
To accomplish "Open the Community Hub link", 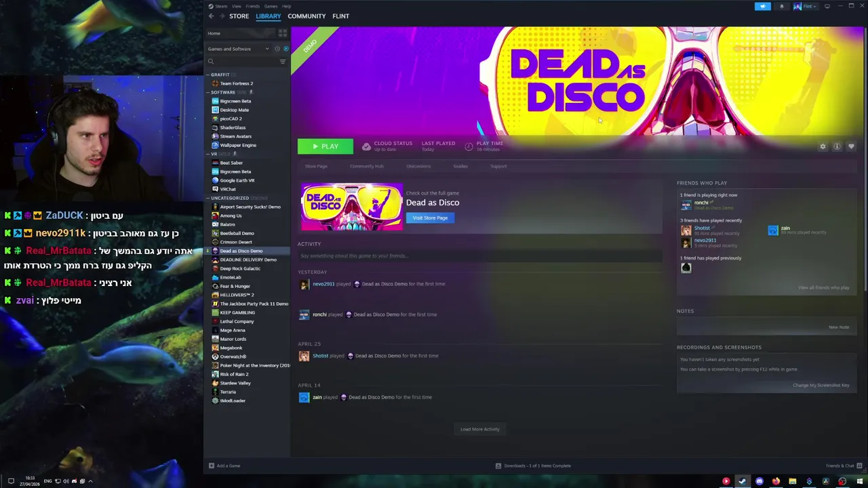I will [x=367, y=166].
